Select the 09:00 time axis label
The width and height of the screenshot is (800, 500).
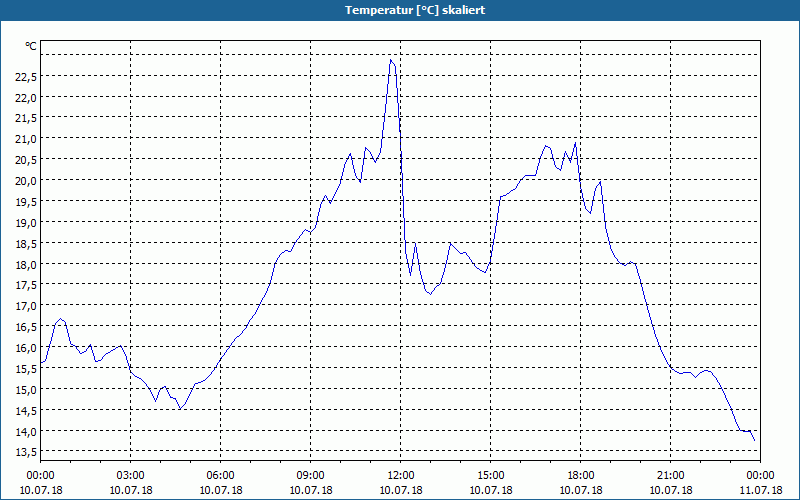(311, 476)
